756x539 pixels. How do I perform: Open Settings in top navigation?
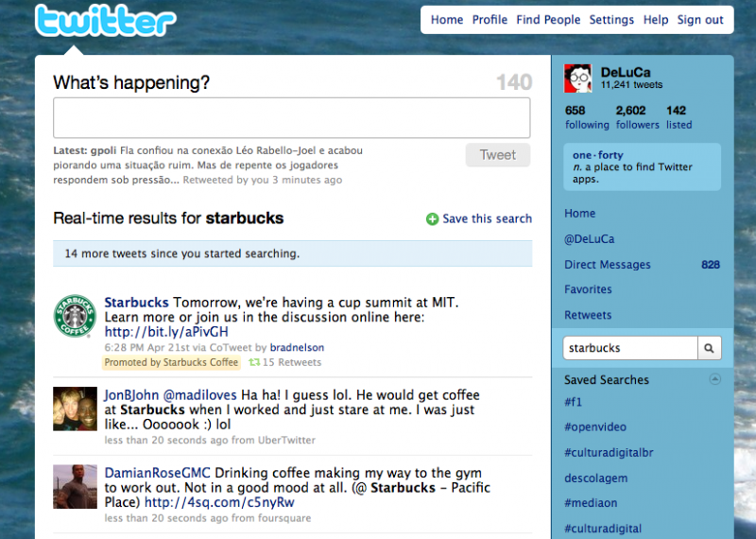point(611,20)
